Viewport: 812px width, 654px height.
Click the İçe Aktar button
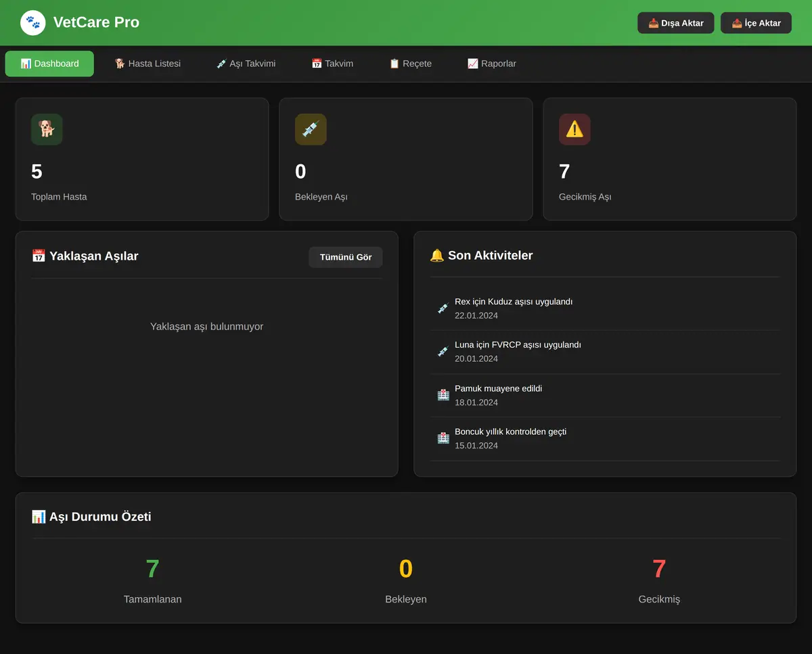(756, 23)
